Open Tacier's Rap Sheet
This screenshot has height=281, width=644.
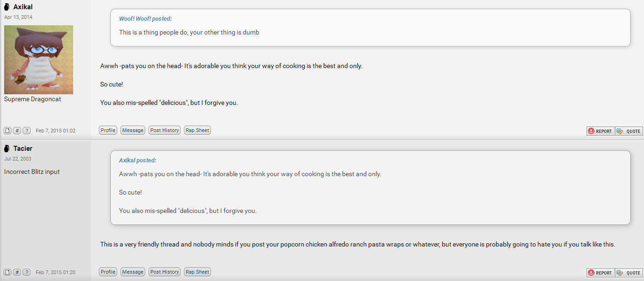click(197, 272)
